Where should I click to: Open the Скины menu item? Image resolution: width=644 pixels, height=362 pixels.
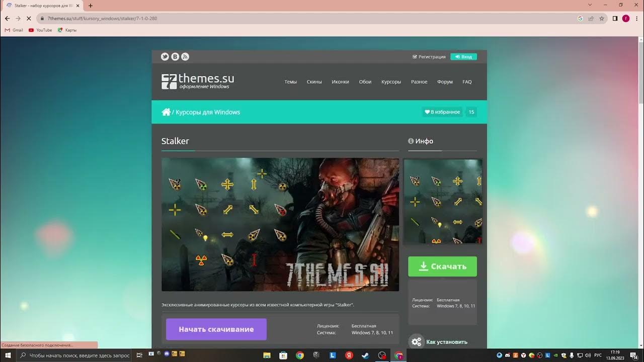coord(314,82)
